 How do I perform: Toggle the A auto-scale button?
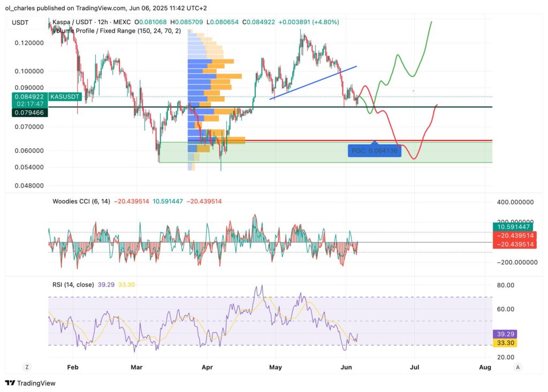517,367
